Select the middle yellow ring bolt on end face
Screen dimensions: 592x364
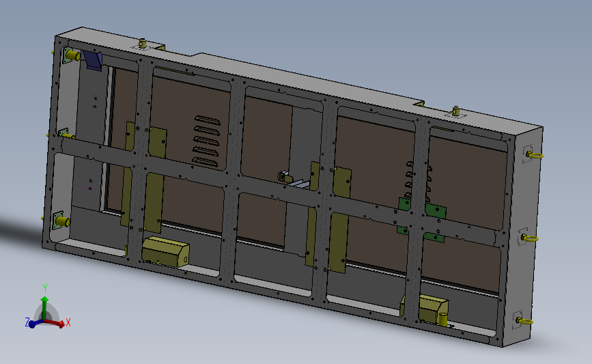[530, 238]
